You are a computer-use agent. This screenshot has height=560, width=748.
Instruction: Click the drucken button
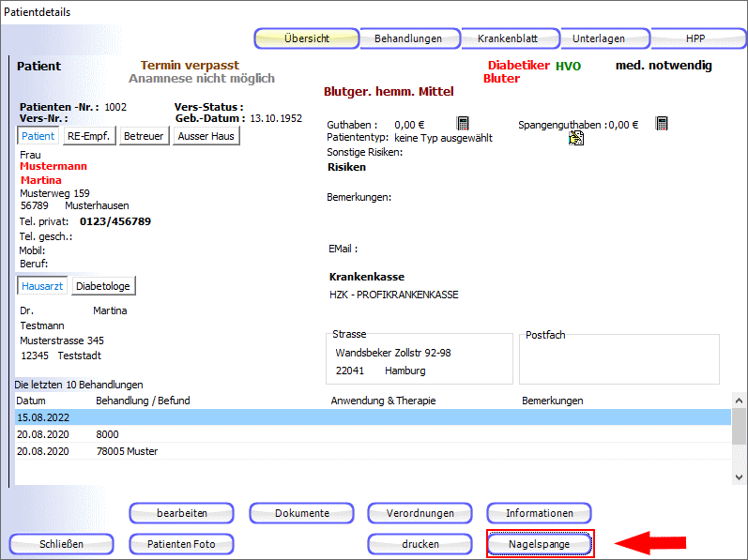(420, 544)
